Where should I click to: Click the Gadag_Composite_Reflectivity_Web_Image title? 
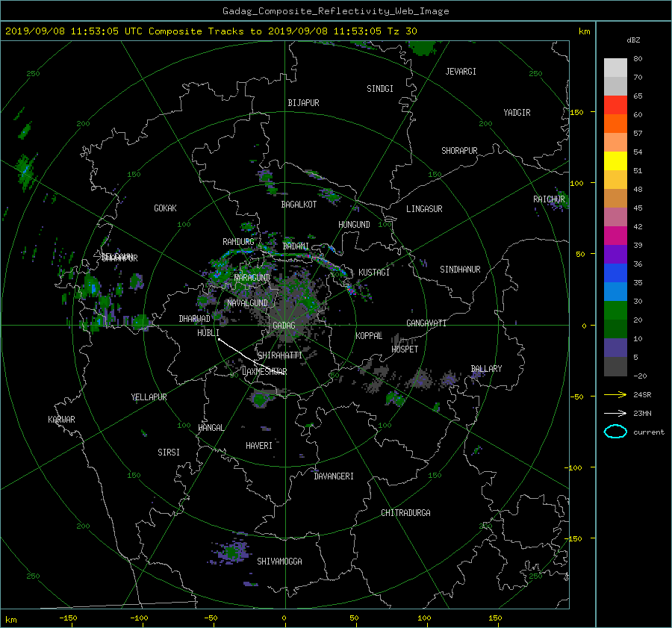pos(335,11)
